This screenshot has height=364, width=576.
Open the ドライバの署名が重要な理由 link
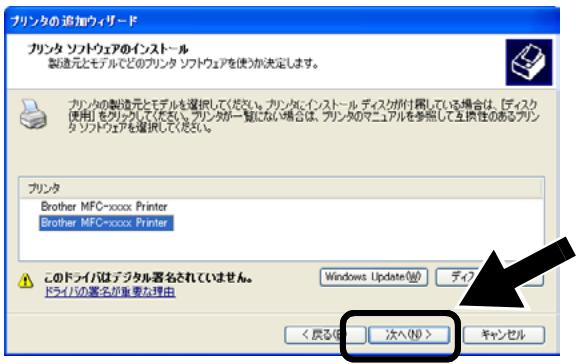point(110,292)
